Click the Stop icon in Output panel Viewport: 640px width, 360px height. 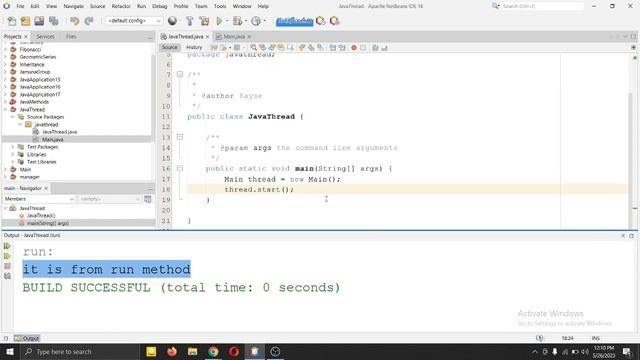(7, 266)
